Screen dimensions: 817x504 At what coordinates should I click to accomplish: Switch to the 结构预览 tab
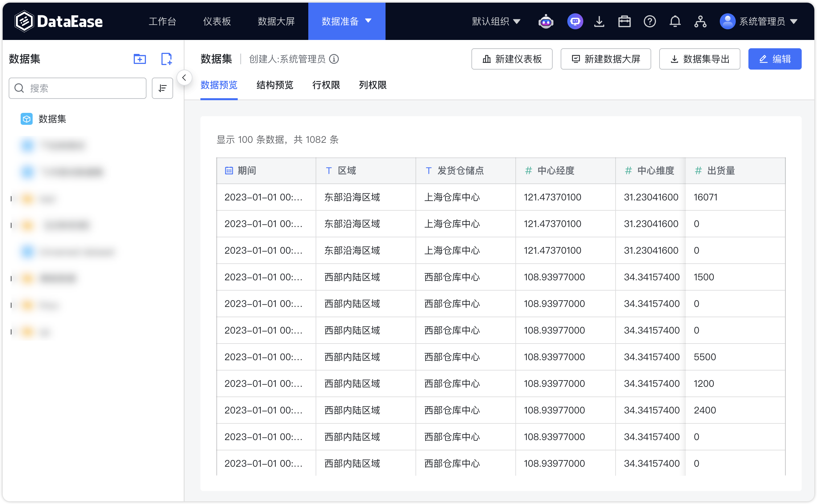pos(275,85)
